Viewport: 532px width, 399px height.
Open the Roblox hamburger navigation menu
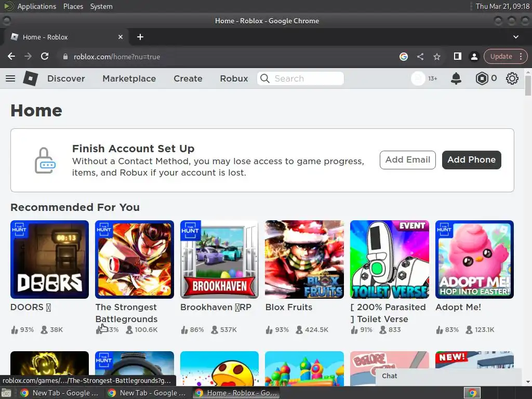[10, 78]
